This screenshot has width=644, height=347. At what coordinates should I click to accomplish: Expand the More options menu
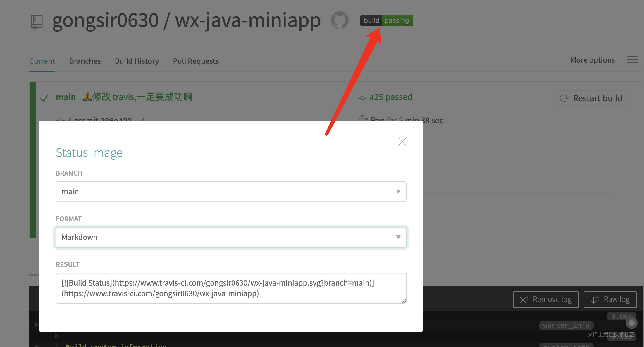tap(592, 60)
